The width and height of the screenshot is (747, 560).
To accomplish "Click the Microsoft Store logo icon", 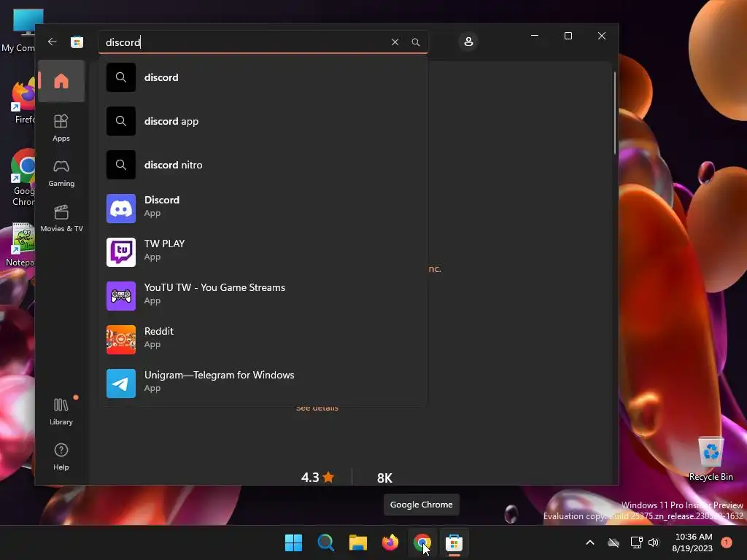I will [x=77, y=42].
